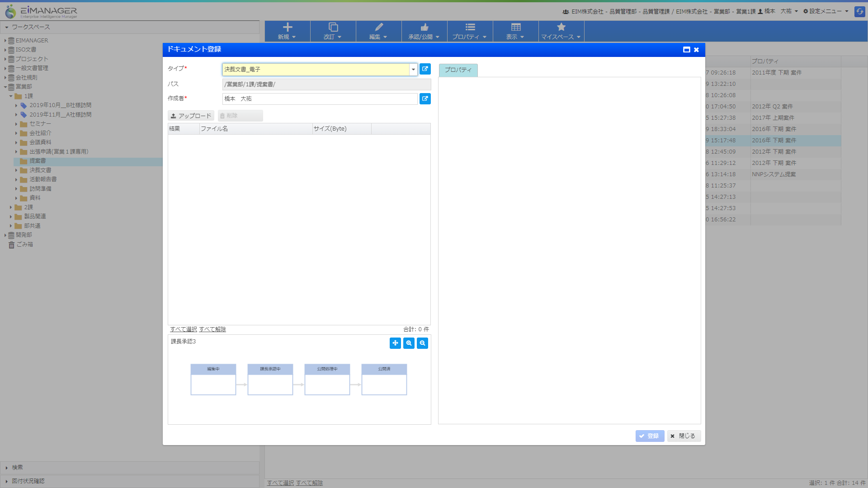Select the 訪問準備 folder
This screenshot has width=868, height=488.
[x=40, y=189]
